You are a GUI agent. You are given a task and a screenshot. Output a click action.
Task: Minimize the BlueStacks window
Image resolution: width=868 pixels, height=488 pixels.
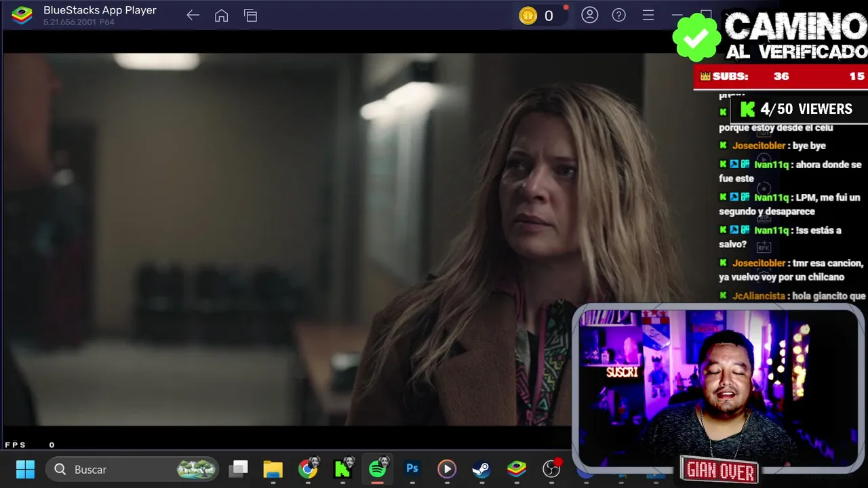tap(677, 15)
